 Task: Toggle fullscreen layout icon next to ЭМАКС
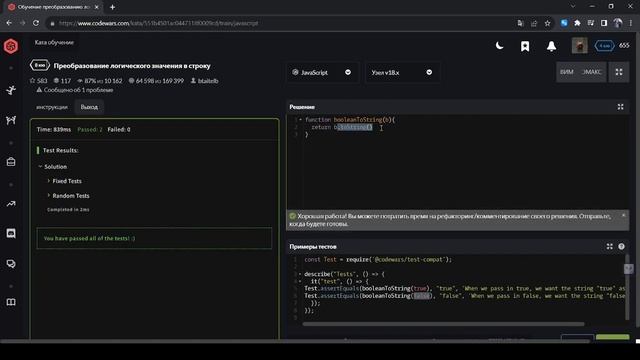pyautogui.click(x=619, y=72)
